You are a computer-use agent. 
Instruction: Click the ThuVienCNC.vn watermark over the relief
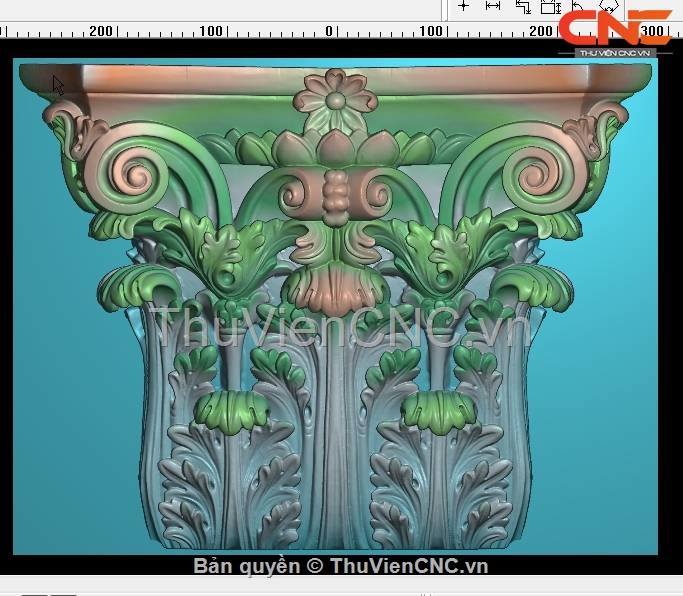point(335,325)
